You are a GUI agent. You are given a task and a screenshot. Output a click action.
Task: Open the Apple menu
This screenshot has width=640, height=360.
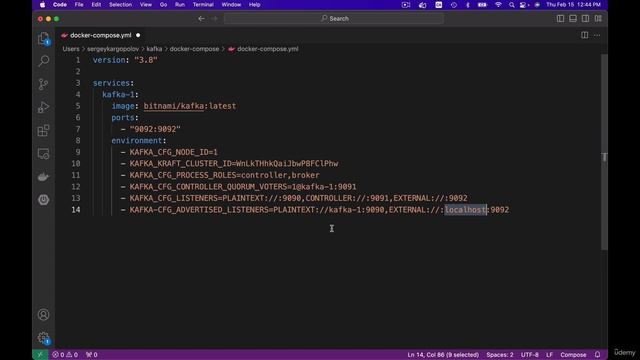tap(42, 4)
